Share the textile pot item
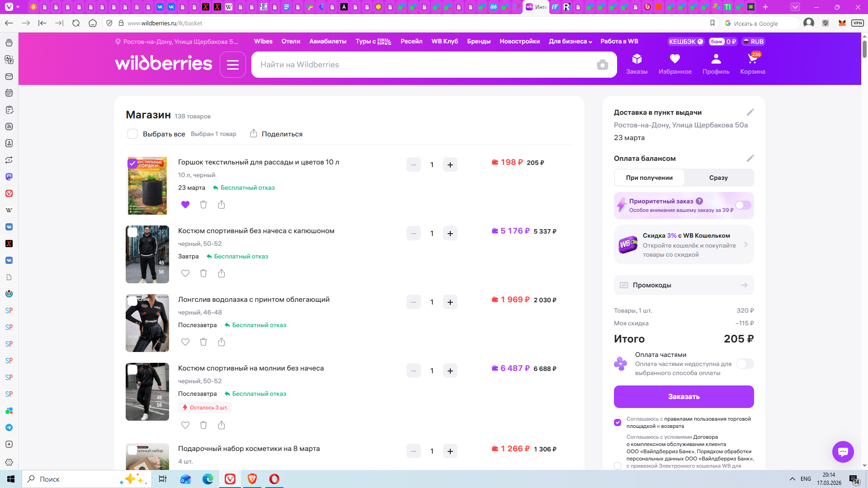The width and height of the screenshot is (868, 488). [222, 205]
